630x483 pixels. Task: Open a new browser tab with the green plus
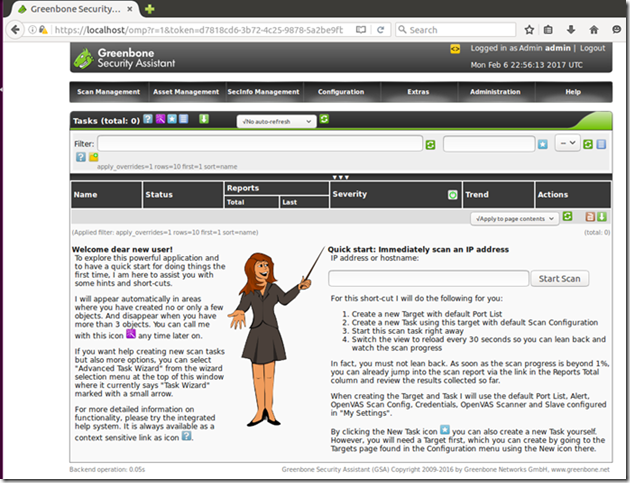(149, 9)
